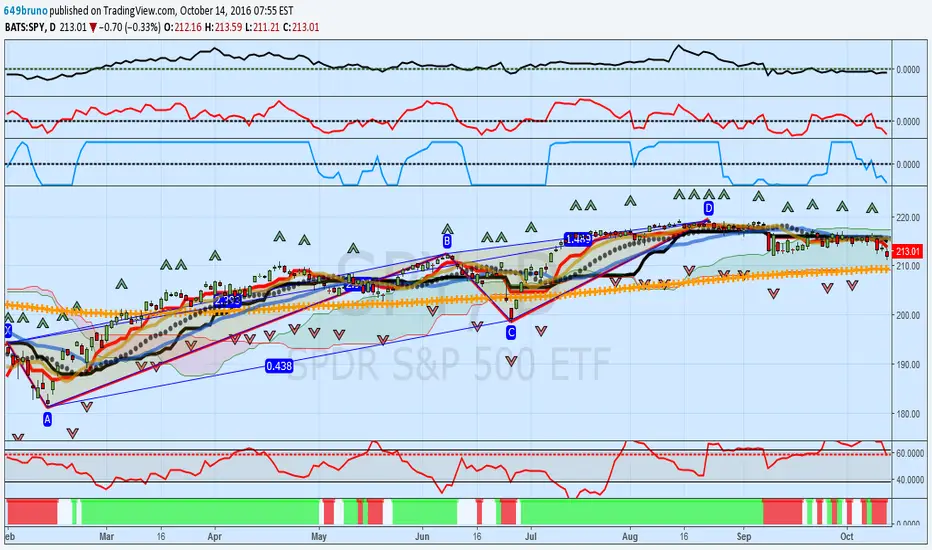The image size is (932, 550).
Task: Click the low value L:211.21
Action: click(262, 27)
